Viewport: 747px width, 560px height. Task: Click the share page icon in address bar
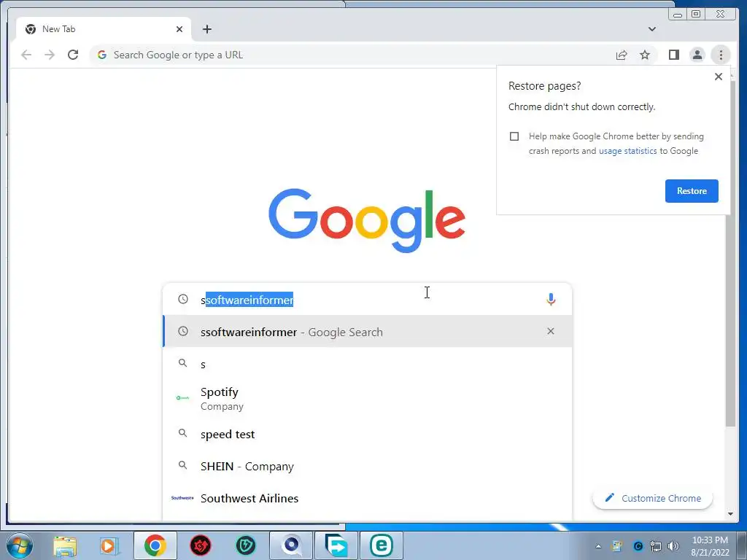point(622,55)
